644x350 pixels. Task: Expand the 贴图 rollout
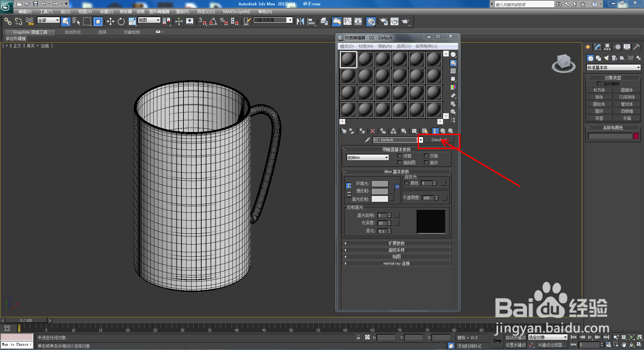pyautogui.click(x=396, y=256)
